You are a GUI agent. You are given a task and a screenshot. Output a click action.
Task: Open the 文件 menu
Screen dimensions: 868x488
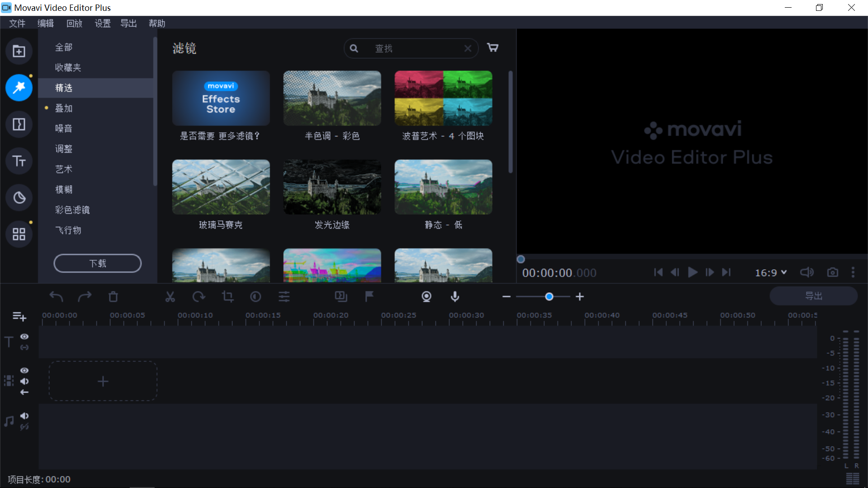(17, 23)
